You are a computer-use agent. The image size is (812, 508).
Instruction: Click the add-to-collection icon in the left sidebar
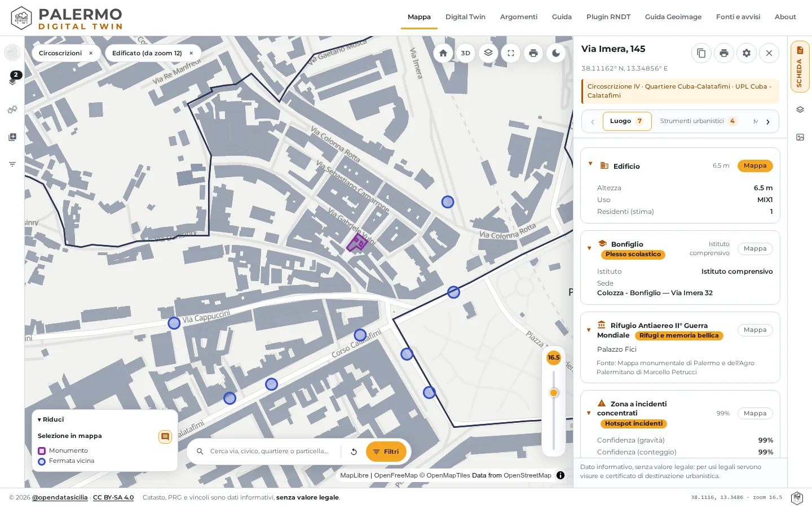point(12,137)
